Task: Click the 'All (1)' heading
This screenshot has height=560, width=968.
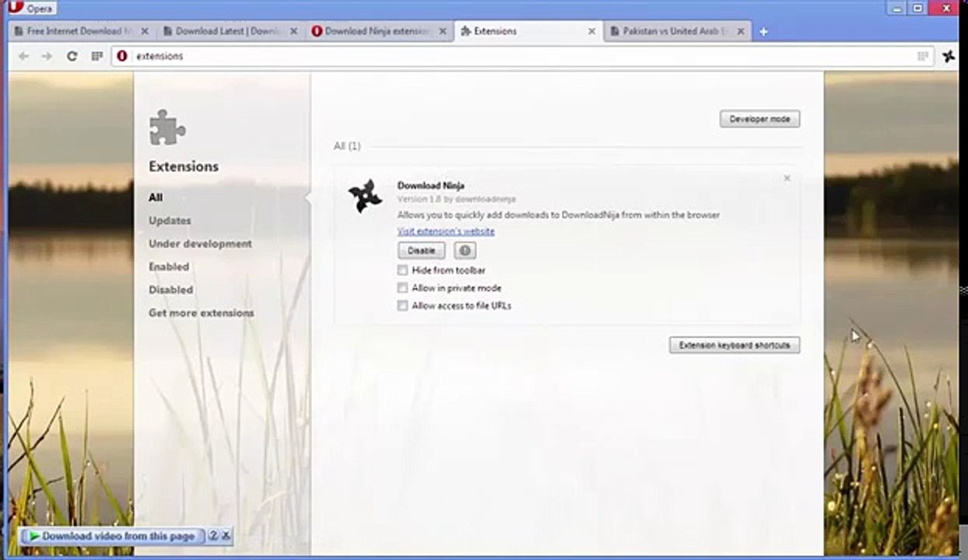Action: [x=347, y=146]
